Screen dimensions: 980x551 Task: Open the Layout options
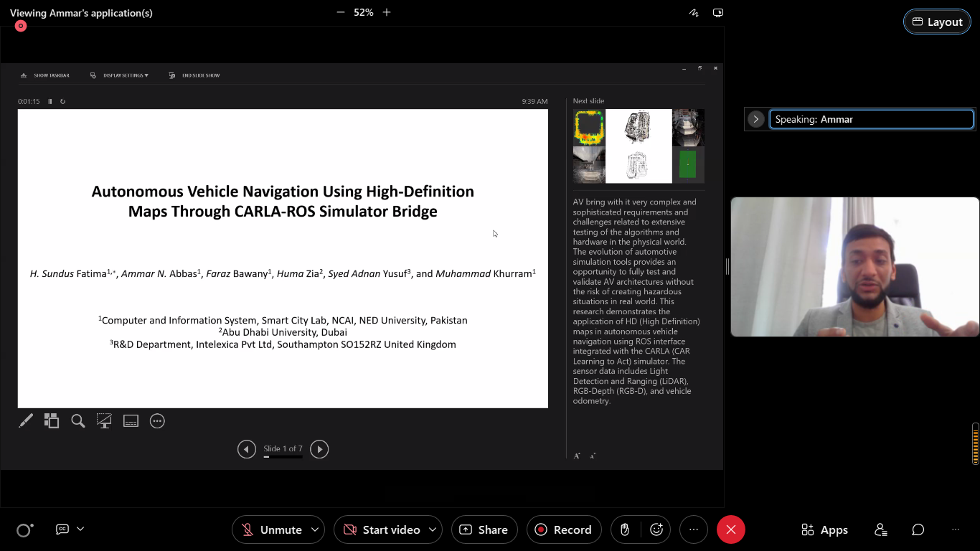point(937,22)
